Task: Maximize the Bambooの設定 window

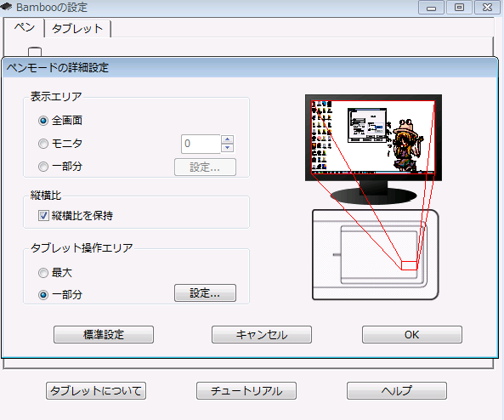Action: click(459, 8)
